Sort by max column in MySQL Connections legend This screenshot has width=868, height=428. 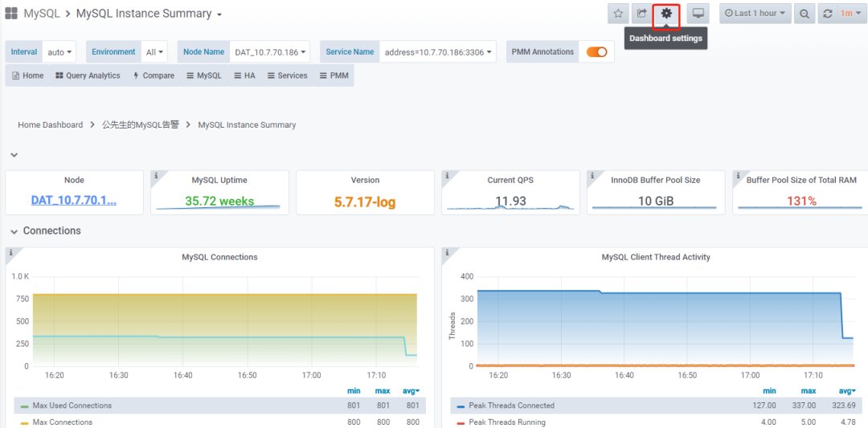[383, 391]
